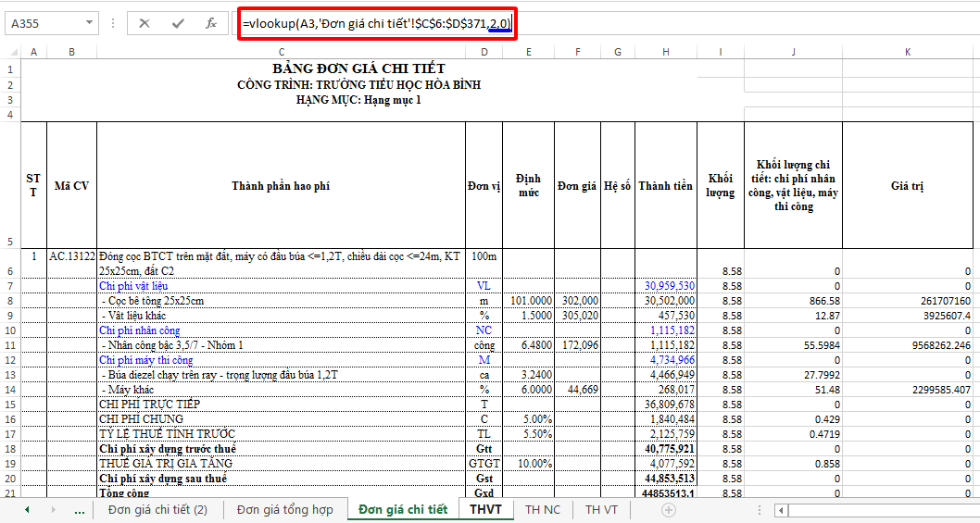Click the Định mức header cell
The image size is (980, 523).
click(528, 185)
